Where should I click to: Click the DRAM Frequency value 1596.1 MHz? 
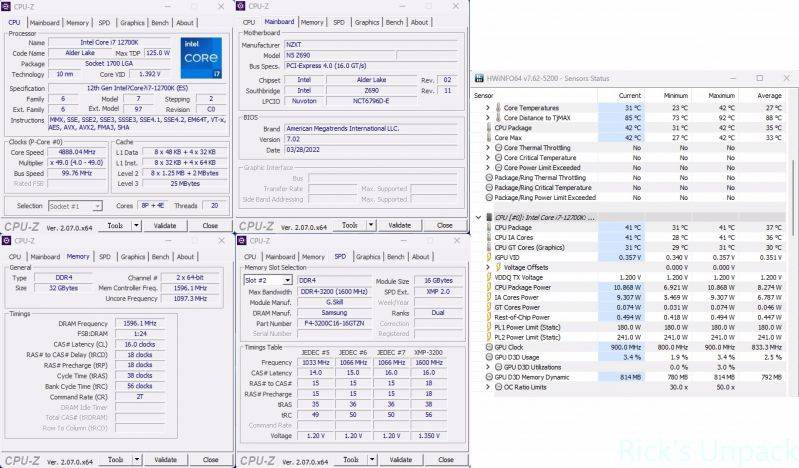[x=140, y=323]
